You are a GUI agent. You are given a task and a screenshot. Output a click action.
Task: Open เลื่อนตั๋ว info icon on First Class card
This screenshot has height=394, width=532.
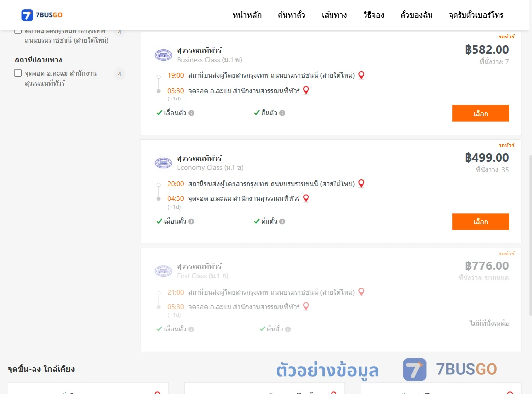coord(191,329)
